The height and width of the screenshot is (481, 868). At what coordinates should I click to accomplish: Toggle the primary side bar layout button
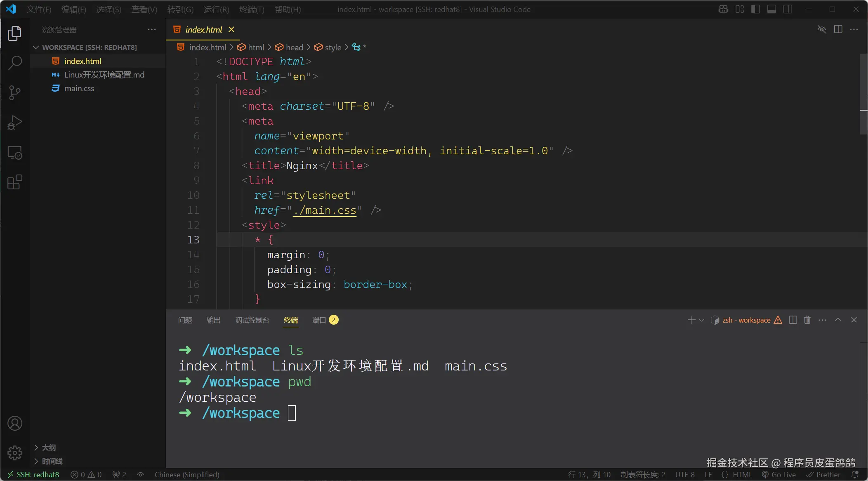[x=755, y=9]
